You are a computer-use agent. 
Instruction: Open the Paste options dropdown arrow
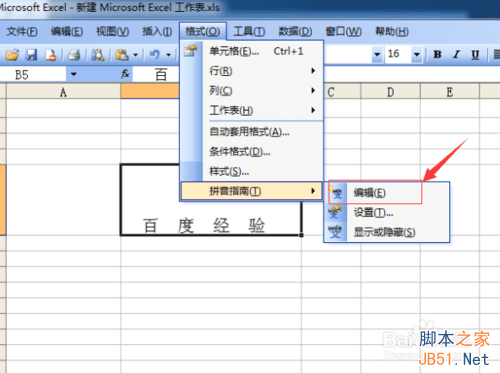[x=135, y=55]
